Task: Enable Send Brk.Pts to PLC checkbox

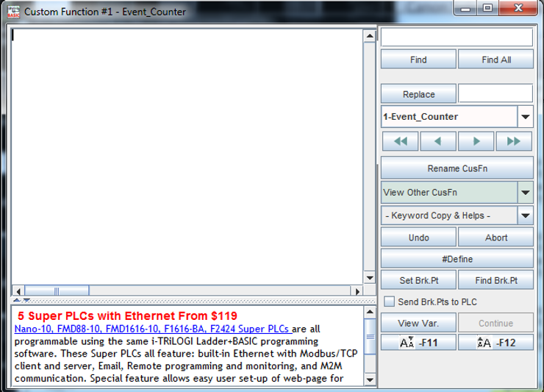Action: tap(390, 302)
